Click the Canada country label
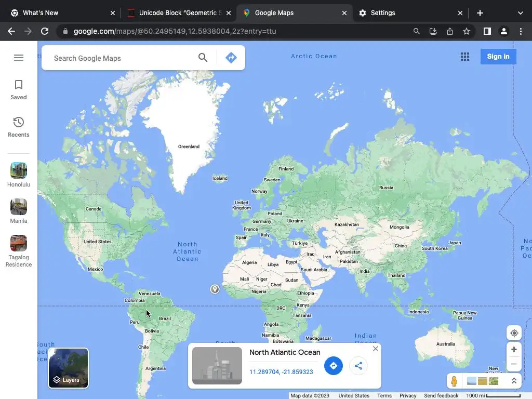 94,209
